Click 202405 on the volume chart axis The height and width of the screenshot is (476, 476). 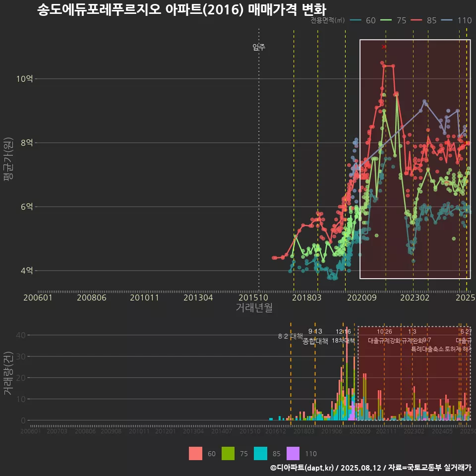442,431
